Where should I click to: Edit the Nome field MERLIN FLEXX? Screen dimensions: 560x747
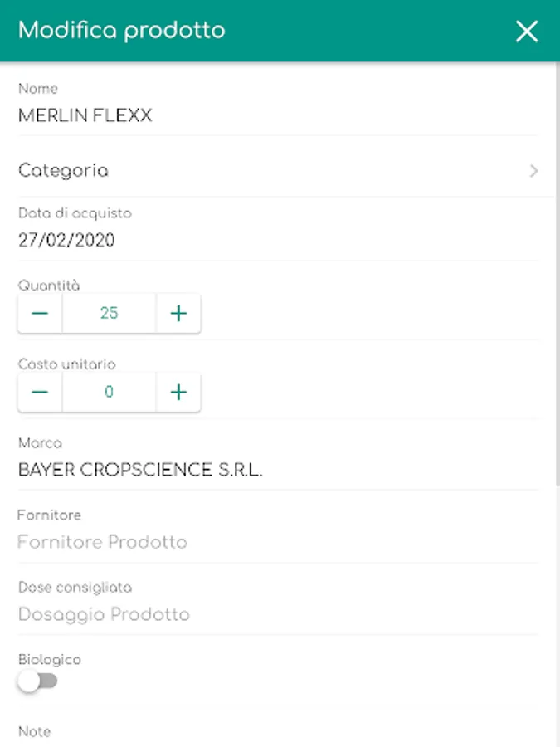pos(279,115)
